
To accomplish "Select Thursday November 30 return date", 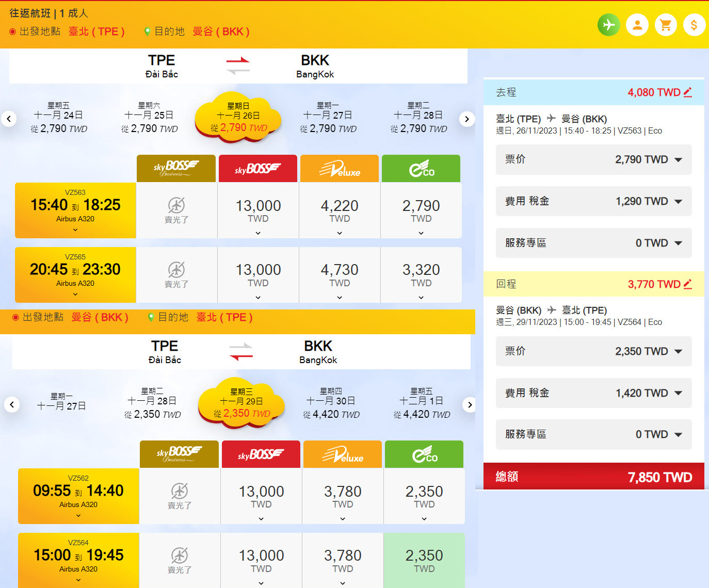I will point(331,403).
